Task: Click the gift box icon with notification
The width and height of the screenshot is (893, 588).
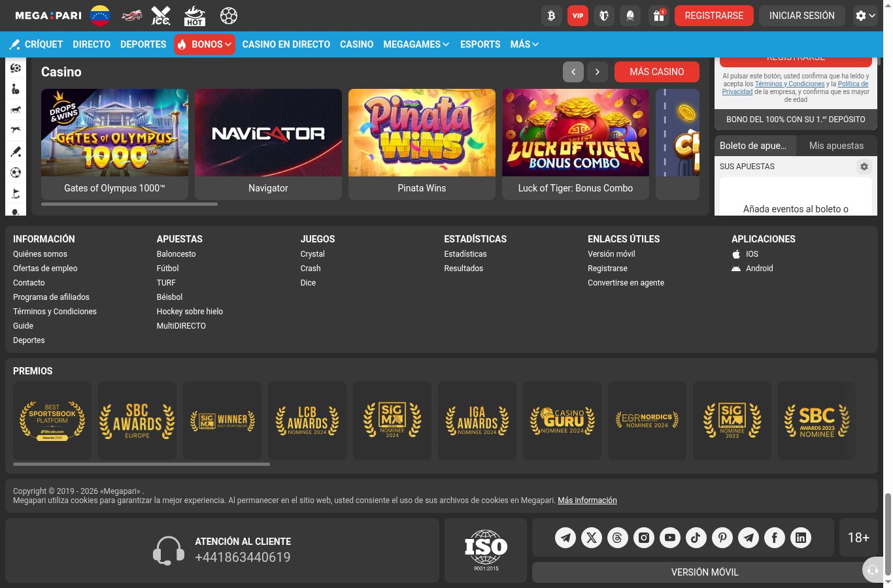Action: [658, 16]
